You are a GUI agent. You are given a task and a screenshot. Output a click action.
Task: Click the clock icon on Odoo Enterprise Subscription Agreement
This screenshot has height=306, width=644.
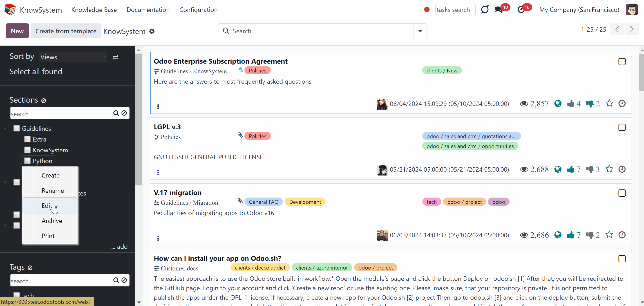pos(622,103)
